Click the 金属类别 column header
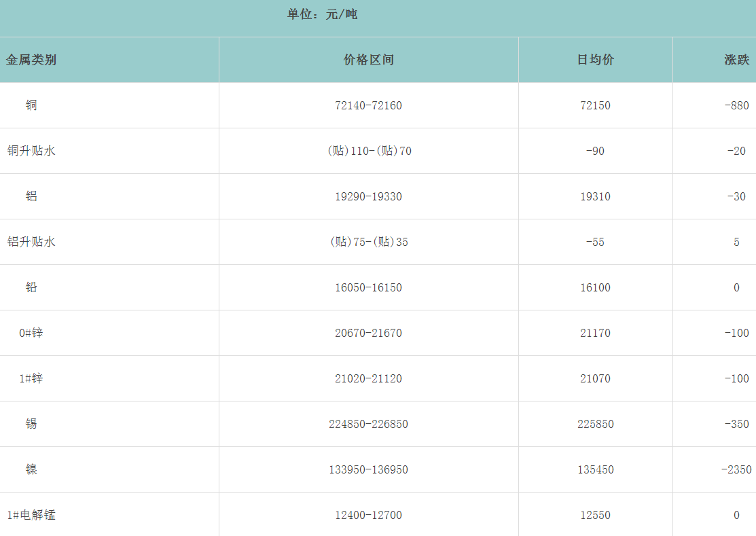Screen dimensions: 756x536 coord(31,60)
